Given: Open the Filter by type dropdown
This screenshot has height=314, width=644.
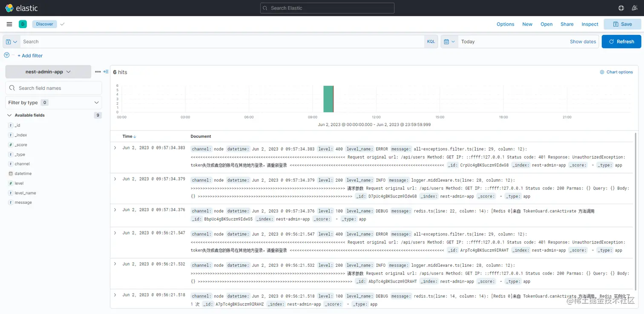Looking at the screenshot, I should coord(54,103).
